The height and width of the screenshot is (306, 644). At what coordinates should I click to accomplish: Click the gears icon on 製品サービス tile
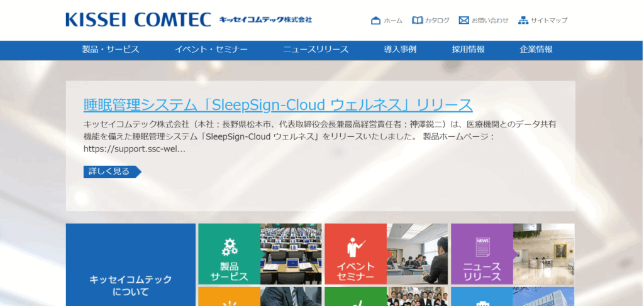click(229, 246)
